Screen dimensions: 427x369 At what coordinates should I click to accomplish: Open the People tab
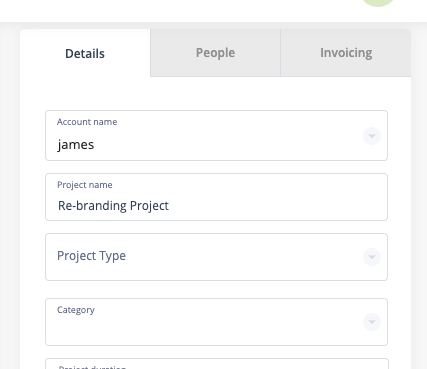coord(215,53)
